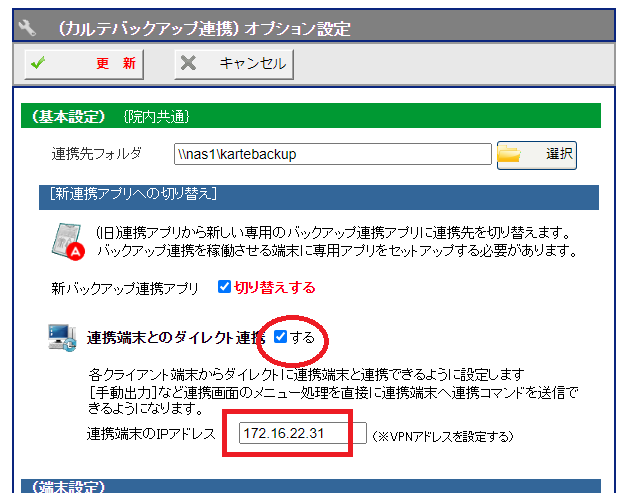Click the (基本設定) green section header
This screenshot has width=623, height=493.
coord(311,116)
